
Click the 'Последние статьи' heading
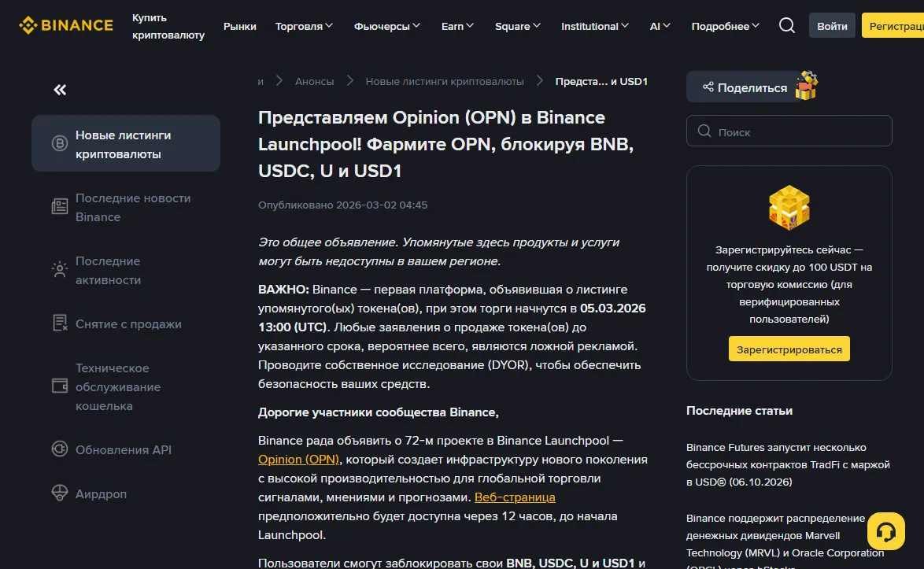coord(739,411)
